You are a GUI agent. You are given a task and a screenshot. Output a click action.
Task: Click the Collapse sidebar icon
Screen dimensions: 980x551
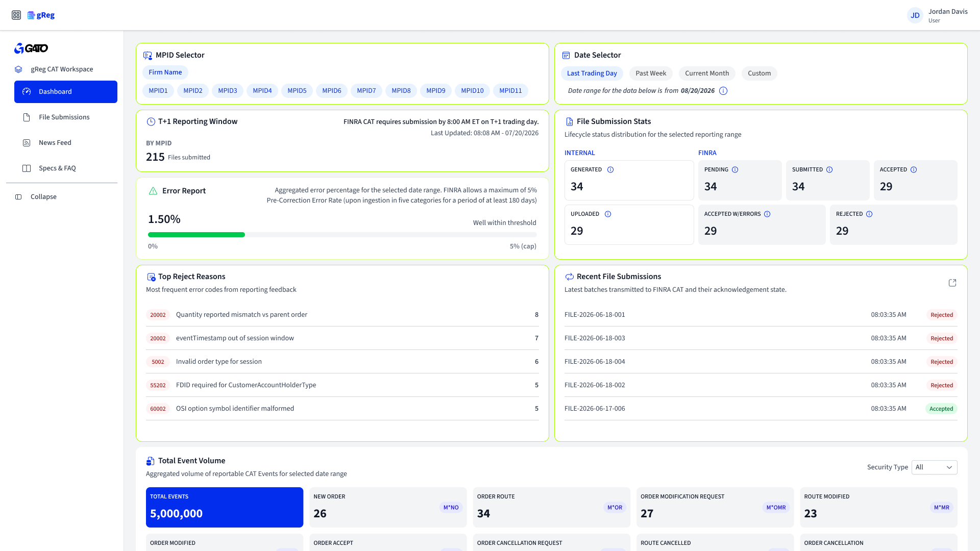tap(18, 197)
